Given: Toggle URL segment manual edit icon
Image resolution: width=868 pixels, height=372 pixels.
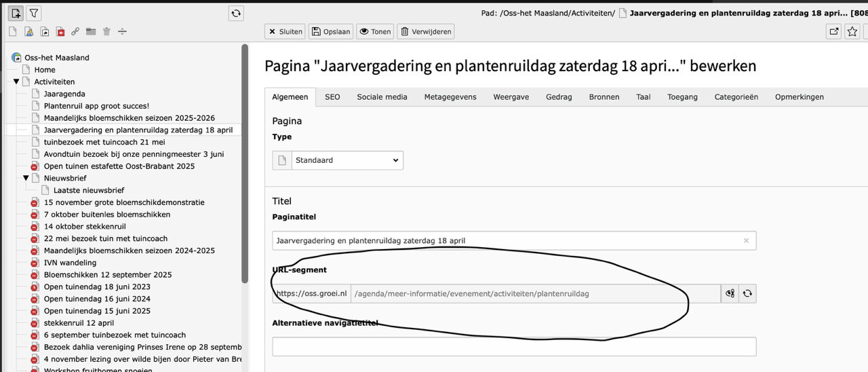Looking at the screenshot, I should coord(730,293).
